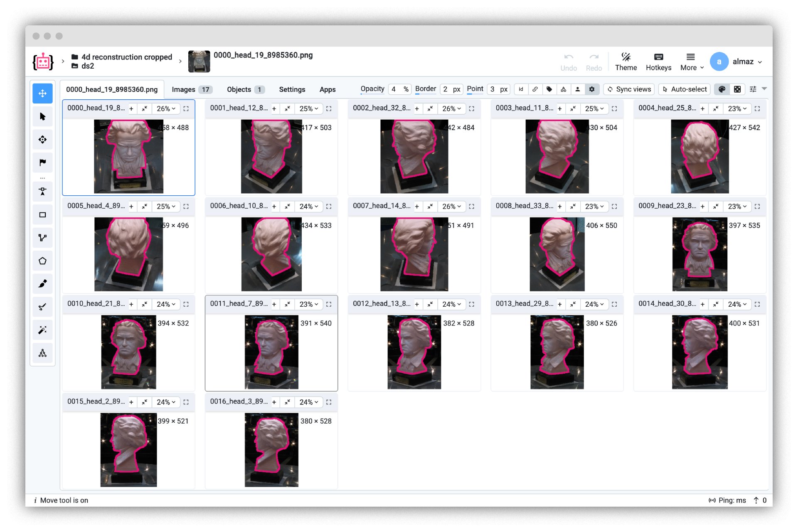Pick the flag tag tool
Viewport: 798px width, 532px height.
tap(42, 163)
